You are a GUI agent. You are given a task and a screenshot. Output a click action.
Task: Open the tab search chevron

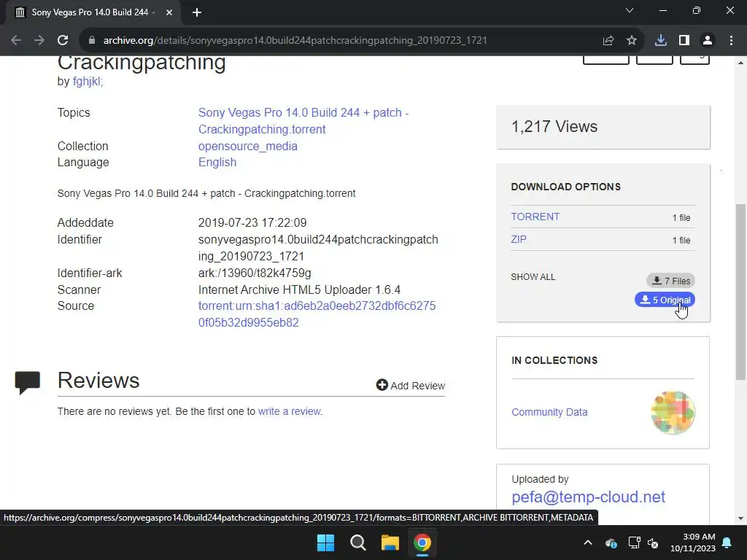(630, 10)
